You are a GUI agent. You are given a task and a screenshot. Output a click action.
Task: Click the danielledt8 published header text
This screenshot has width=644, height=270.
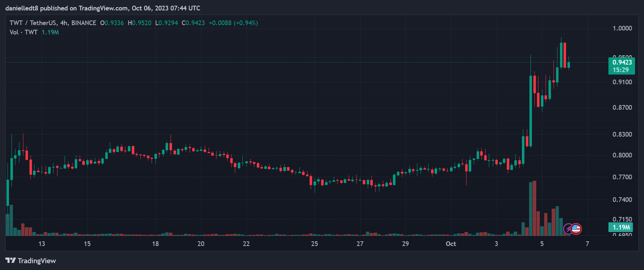click(103, 8)
